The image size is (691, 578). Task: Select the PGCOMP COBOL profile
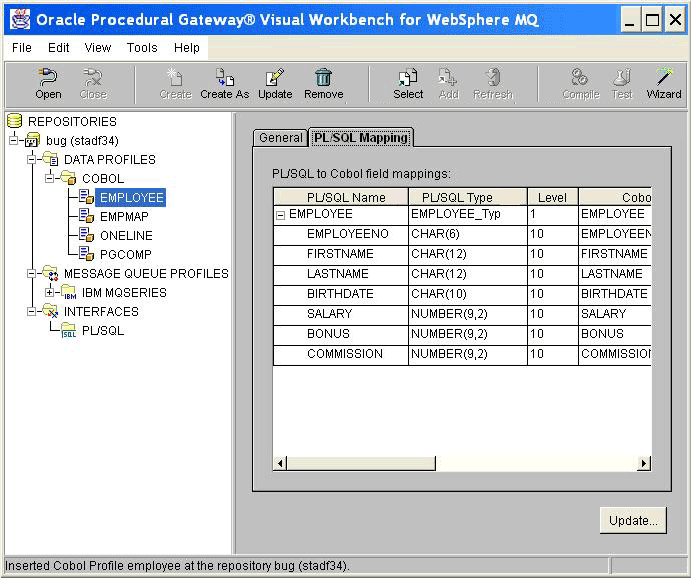[x=125, y=254]
